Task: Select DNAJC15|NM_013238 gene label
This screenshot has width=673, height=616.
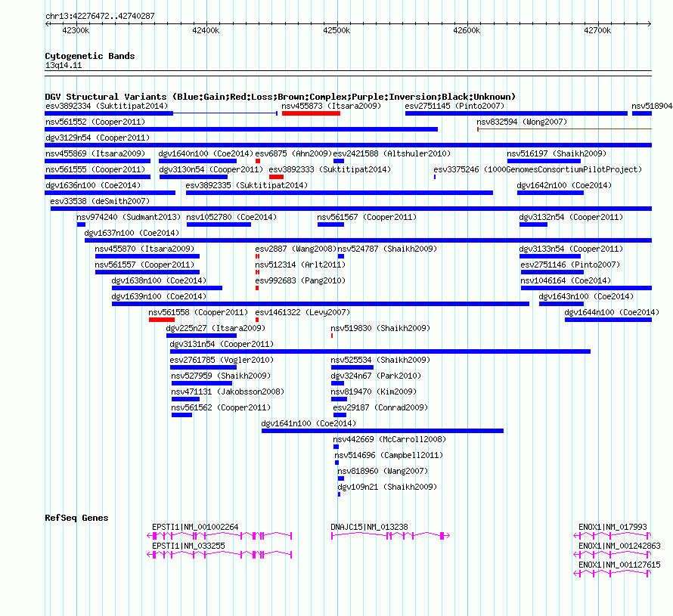Action: coord(369,527)
